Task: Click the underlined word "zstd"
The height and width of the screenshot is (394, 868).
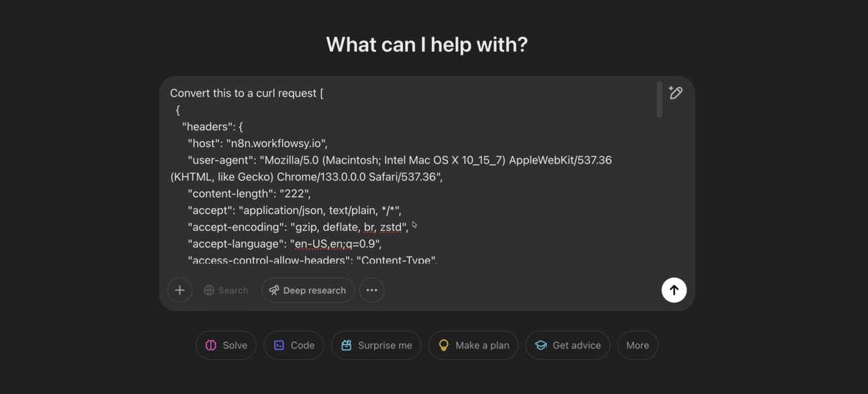Action: click(391, 227)
